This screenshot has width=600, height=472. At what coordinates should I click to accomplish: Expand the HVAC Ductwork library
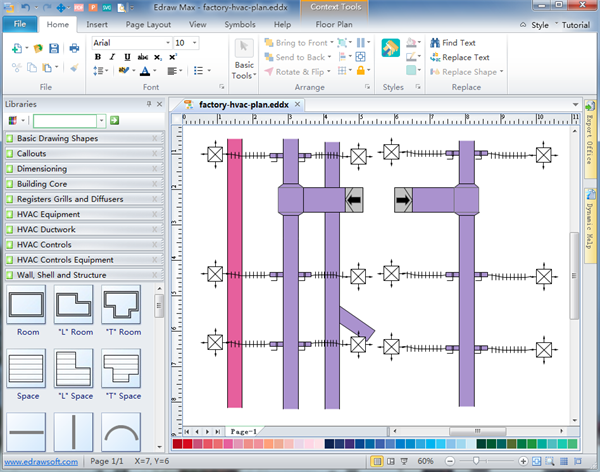pos(46,229)
